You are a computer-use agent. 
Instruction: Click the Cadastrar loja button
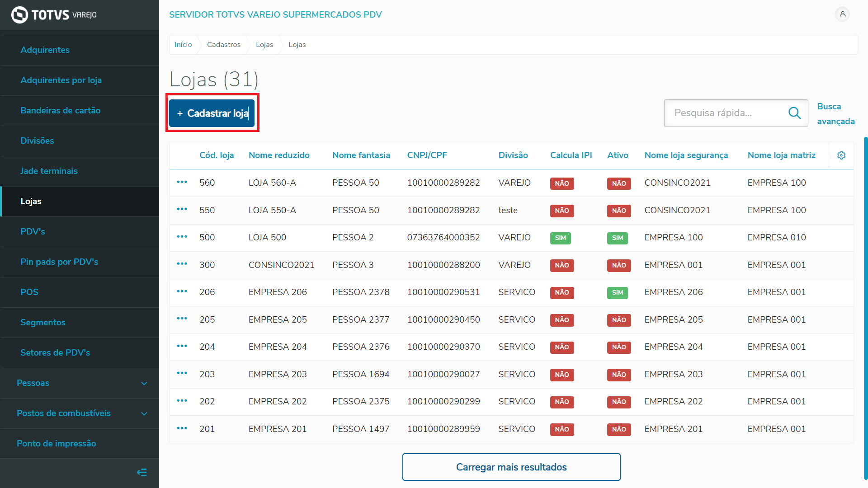tap(212, 113)
